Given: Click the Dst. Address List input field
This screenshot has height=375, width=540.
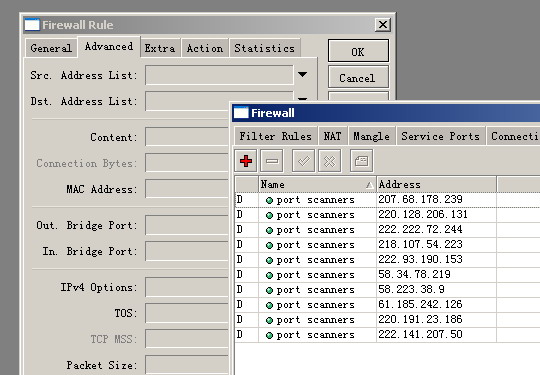Looking at the screenshot, I should coord(219,101).
